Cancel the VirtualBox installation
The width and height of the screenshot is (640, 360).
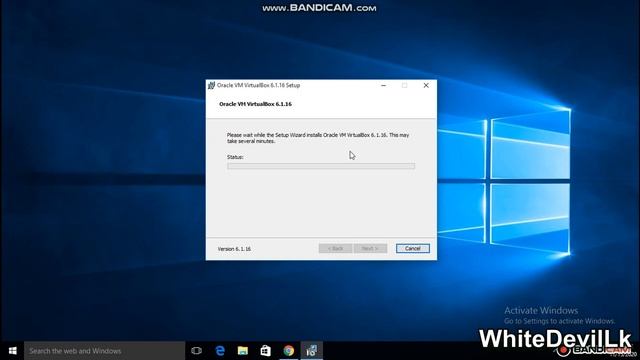click(x=413, y=248)
